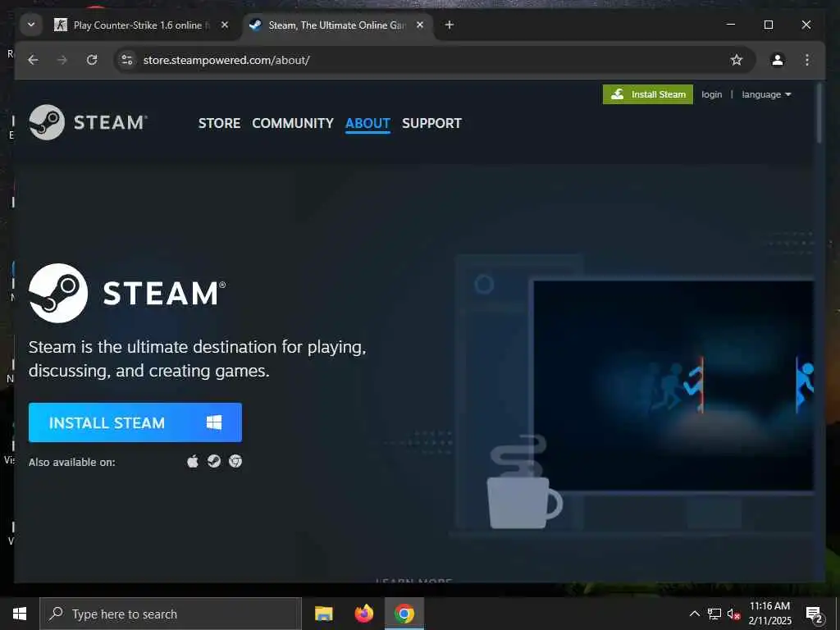Open the Windows Start menu
This screenshot has width=840, height=630.
coord(20,614)
